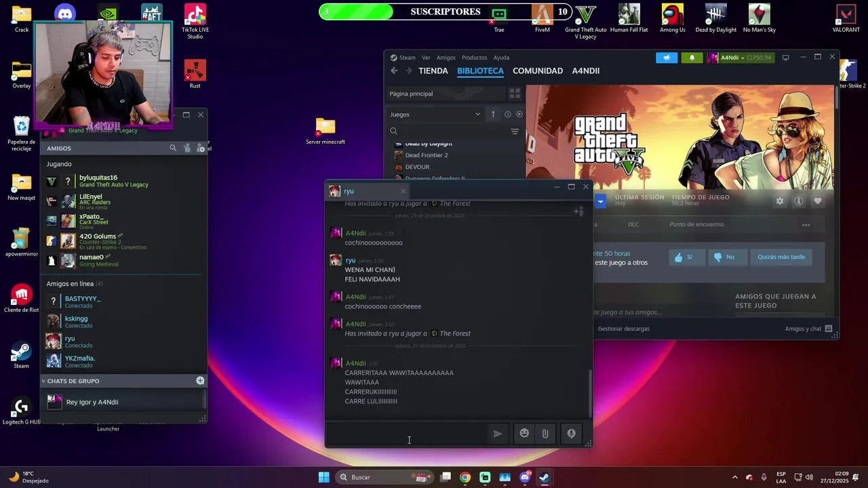
Task: Select DEVOUR in game list
Action: [417, 167]
